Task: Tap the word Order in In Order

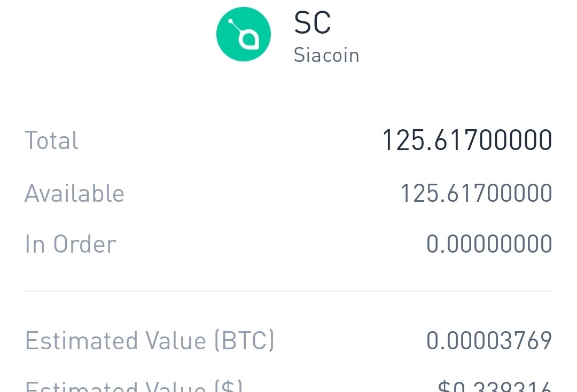Action: pyautogui.click(x=84, y=244)
